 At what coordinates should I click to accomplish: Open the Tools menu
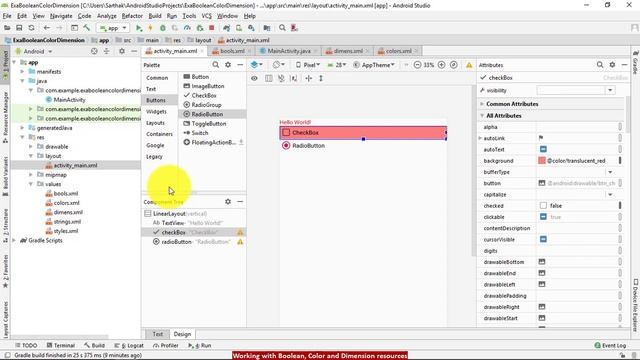[x=189, y=16]
